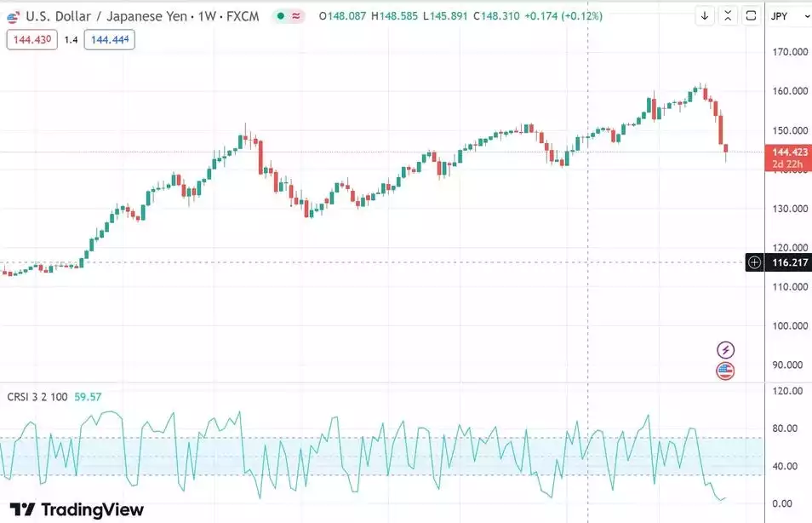Click the C148.310 close price value
Screen dimensions: 812x523
pyautogui.click(x=496, y=15)
